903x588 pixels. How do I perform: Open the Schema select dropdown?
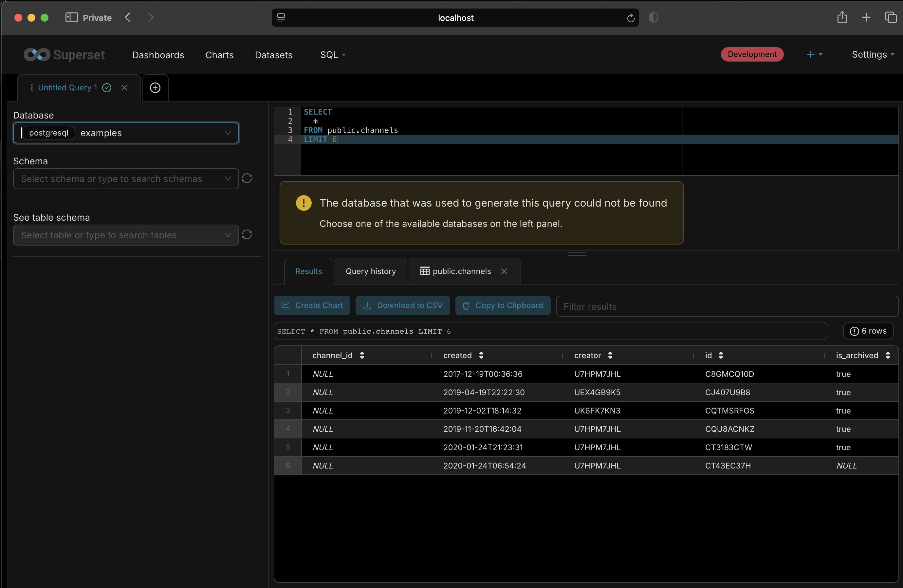(x=126, y=179)
